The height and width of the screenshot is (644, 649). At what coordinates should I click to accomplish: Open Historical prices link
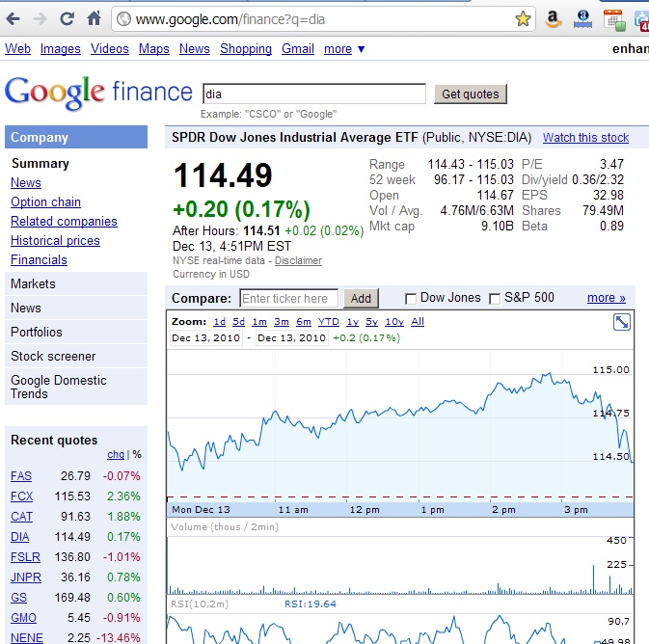point(56,240)
